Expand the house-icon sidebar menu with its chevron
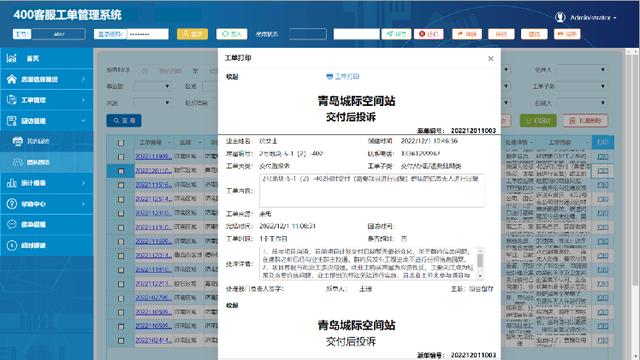 tap(83, 79)
